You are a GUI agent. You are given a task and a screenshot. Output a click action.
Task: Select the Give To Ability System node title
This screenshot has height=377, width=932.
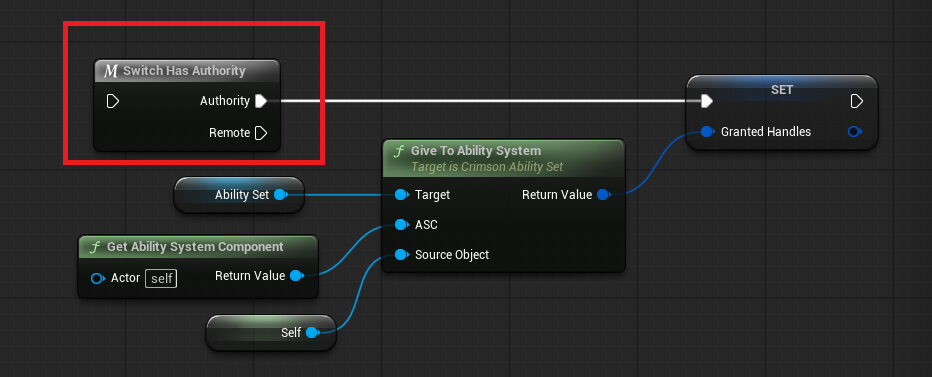click(x=476, y=151)
